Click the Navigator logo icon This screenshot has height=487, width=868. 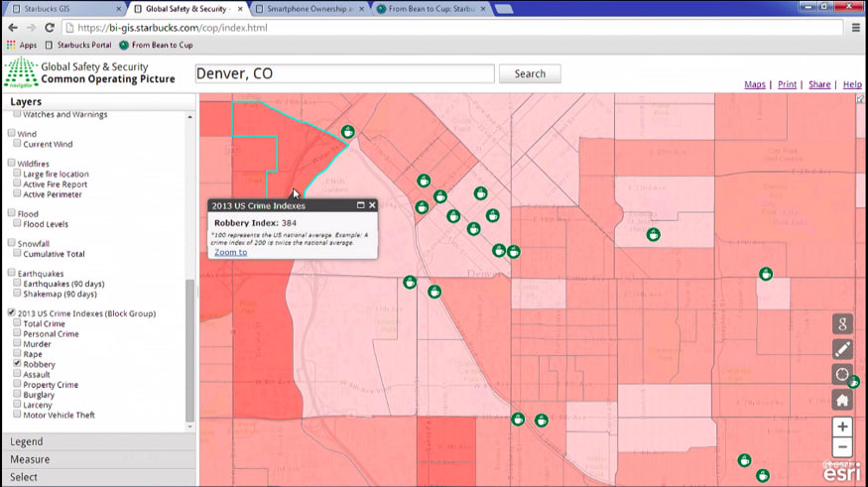tap(21, 72)
